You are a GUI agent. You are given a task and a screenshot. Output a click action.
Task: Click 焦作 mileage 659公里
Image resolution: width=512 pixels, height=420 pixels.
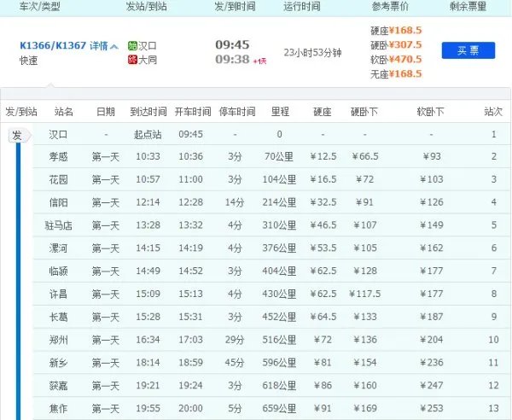pos(280,409)
